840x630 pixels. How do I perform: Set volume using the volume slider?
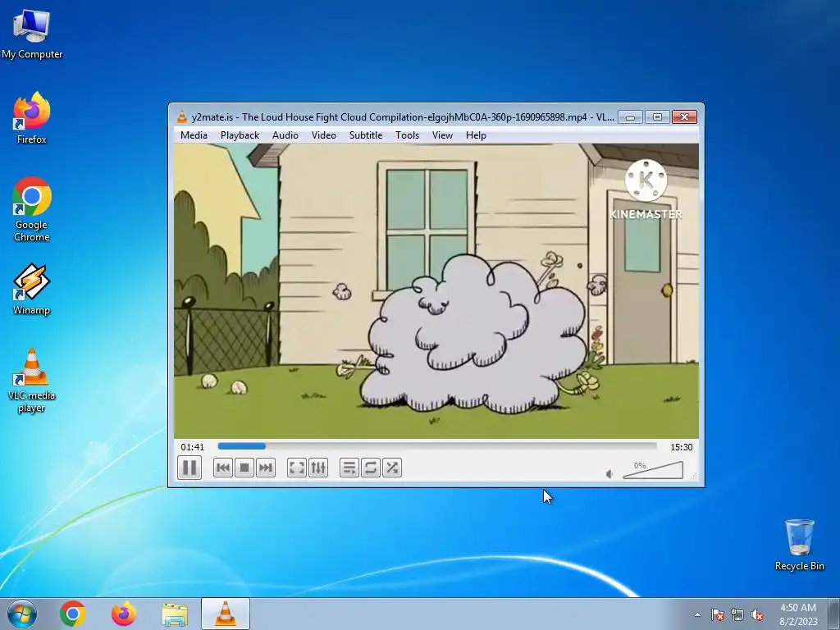point(653,470)
